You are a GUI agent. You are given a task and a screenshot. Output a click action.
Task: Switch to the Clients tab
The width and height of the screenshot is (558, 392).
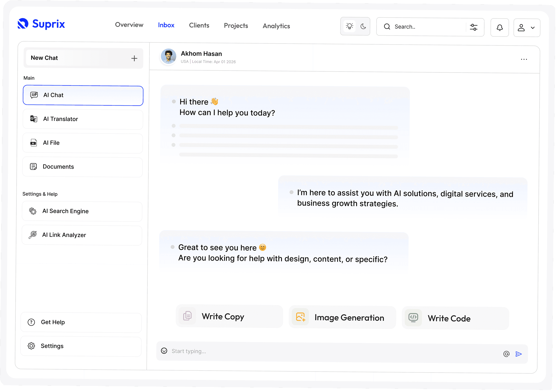(199, 25)
